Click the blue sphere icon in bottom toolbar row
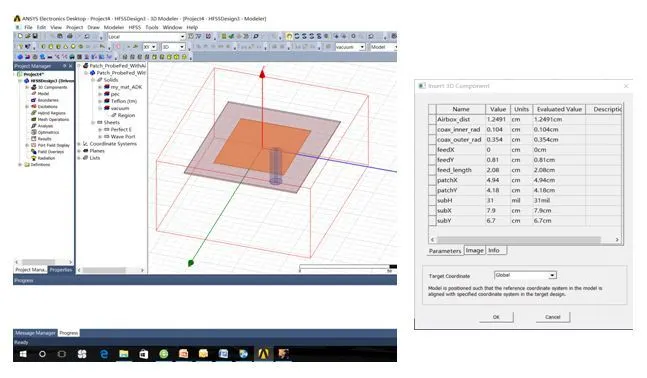Image resolution: width=647 pixels, height=378 pixels. [x=20, y=57]
